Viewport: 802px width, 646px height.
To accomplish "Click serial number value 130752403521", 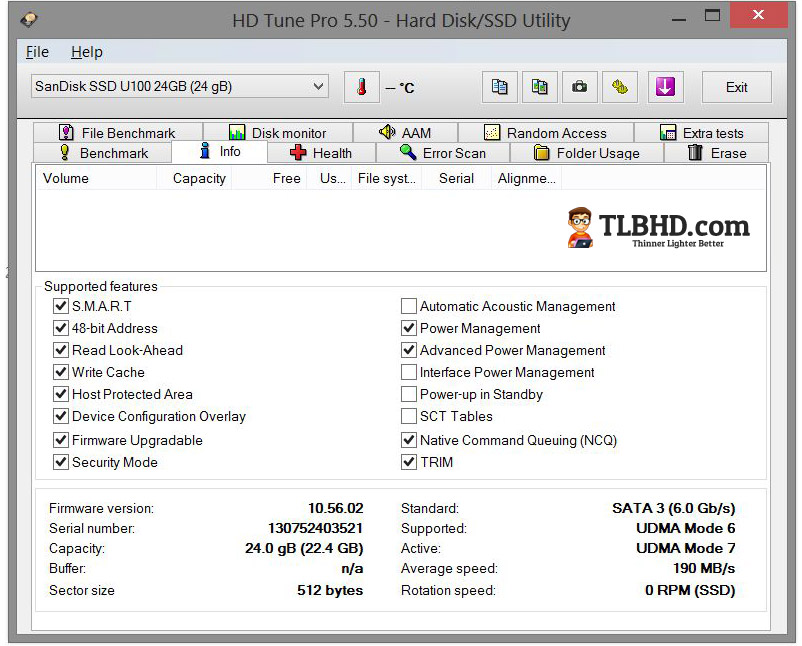I will click(316, 528).
